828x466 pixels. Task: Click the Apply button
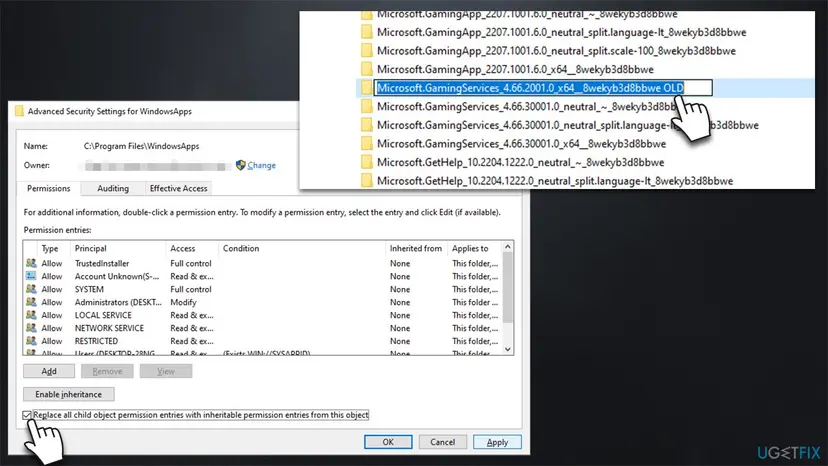click(497, 442)
